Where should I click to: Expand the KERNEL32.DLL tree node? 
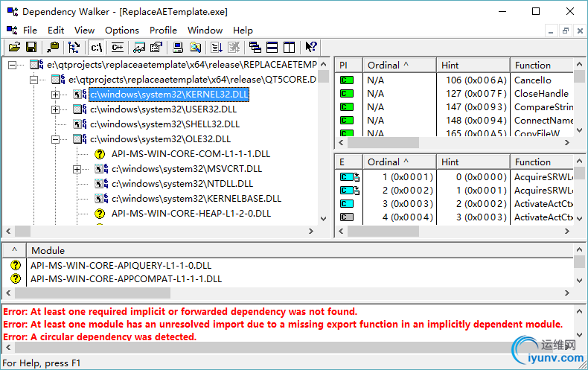point(55,95)
